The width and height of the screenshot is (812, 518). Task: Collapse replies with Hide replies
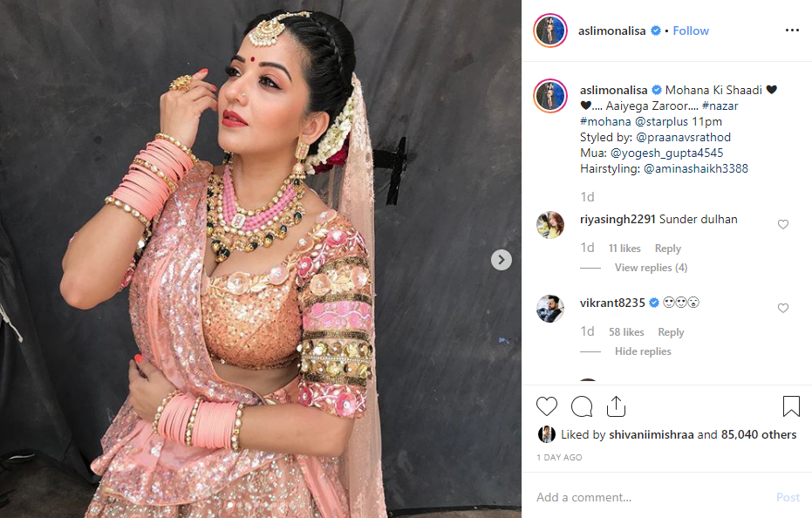tap(643, 351)
